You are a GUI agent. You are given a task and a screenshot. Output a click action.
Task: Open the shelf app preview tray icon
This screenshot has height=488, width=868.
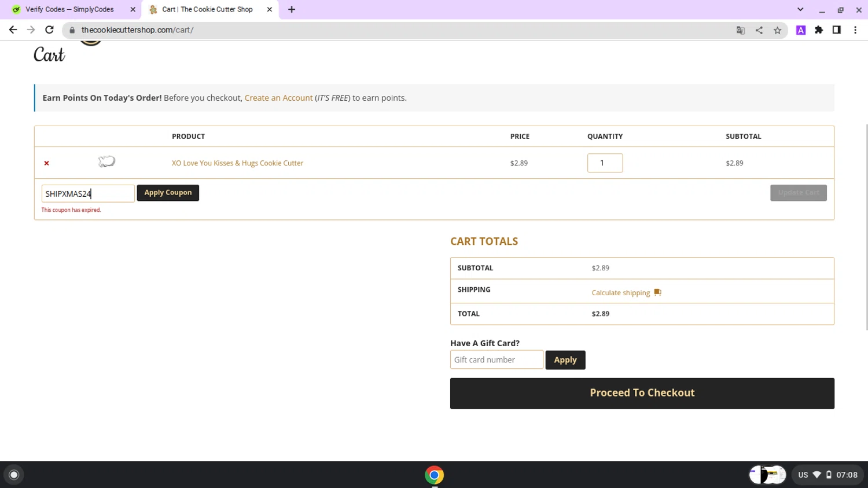(x=767, y=475)
